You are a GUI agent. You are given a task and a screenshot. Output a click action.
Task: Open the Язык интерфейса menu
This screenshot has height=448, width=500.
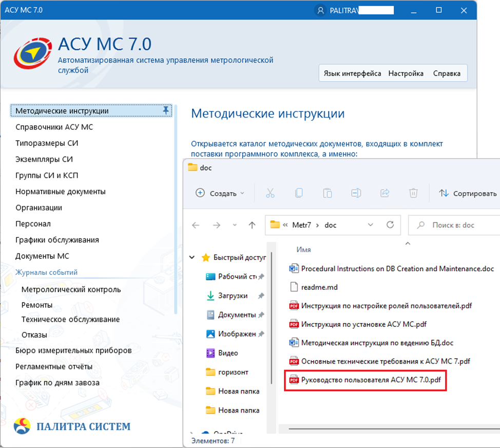click(x=352, y=73)
